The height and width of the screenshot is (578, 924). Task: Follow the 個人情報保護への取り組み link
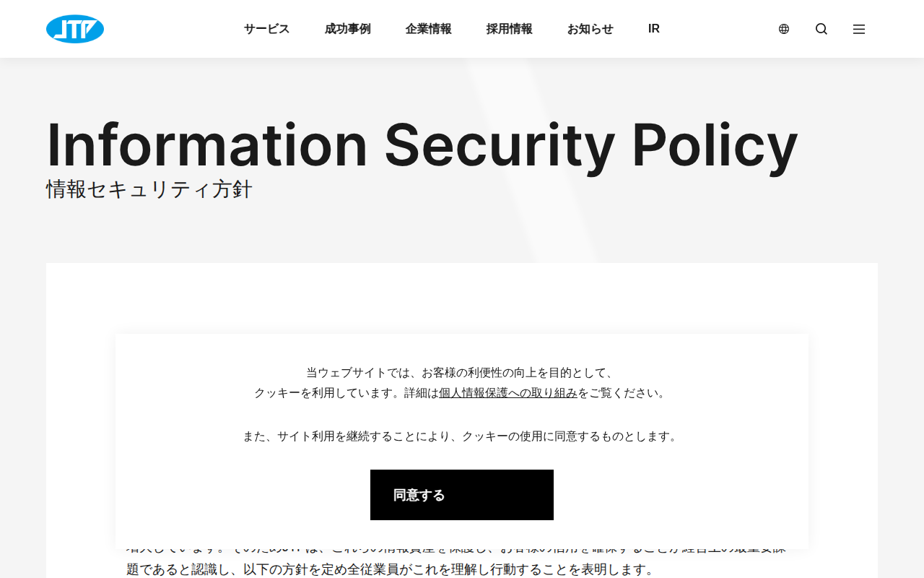click(x=508, y=393)
